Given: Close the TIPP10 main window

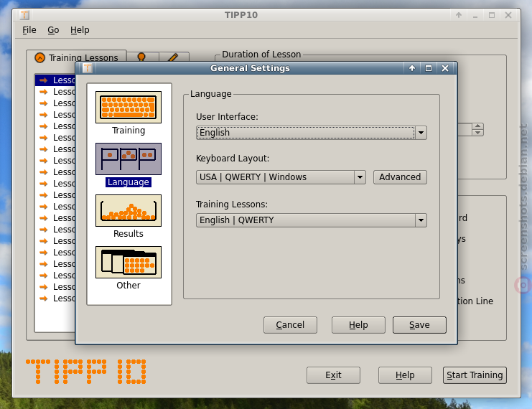Looking at the screenshot, I should (x=508, y=15).
